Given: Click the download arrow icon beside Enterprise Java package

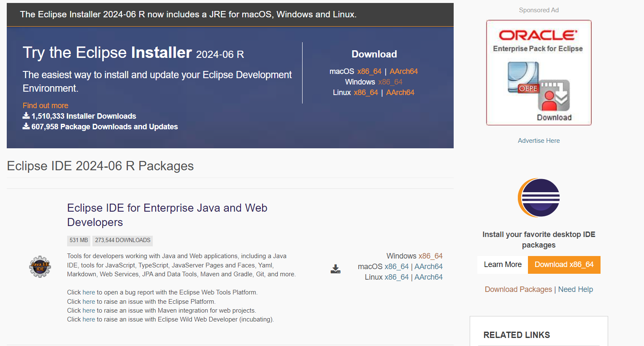Looking at the screenshot, I should tap(336, 269).
